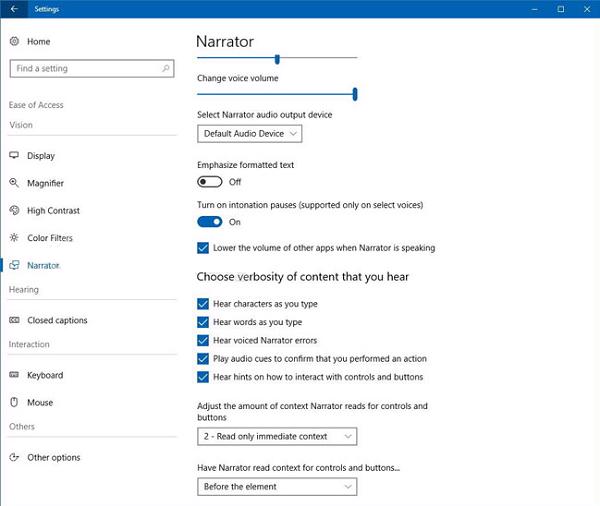Click the Magnifier icon in sidebar
Viewport: 600px width, 506px height.
[15, 183]
